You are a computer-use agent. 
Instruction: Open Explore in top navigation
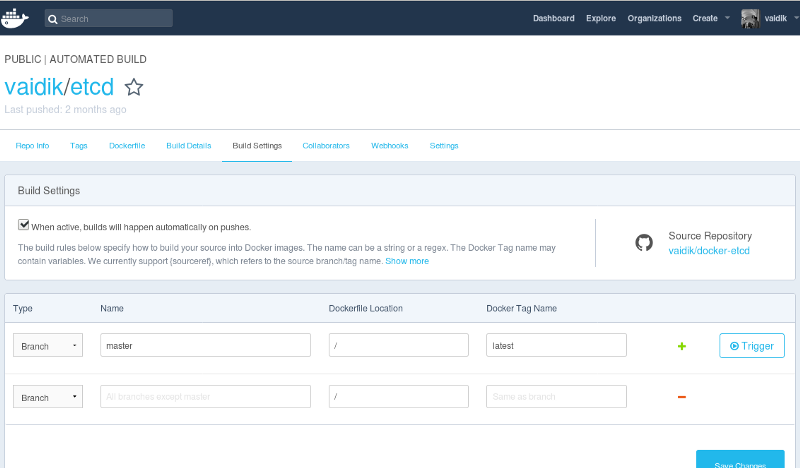(x=601, y=18)
